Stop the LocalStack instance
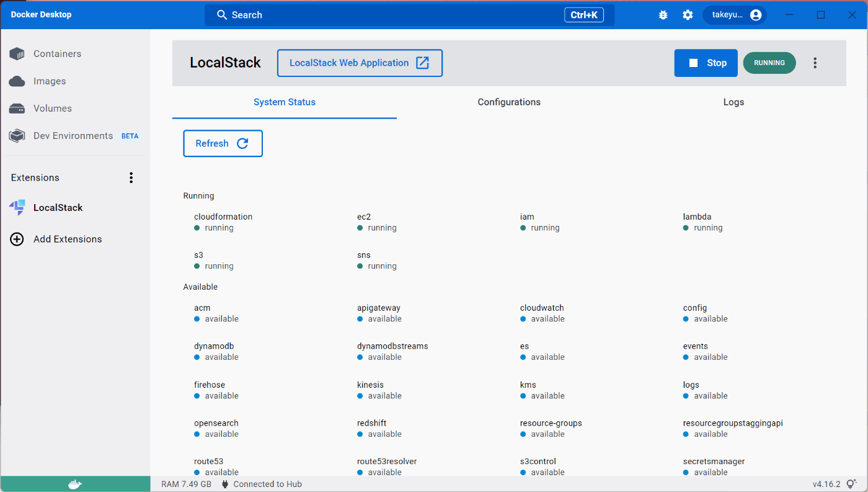868x492 pixels. tap(706, 63)
